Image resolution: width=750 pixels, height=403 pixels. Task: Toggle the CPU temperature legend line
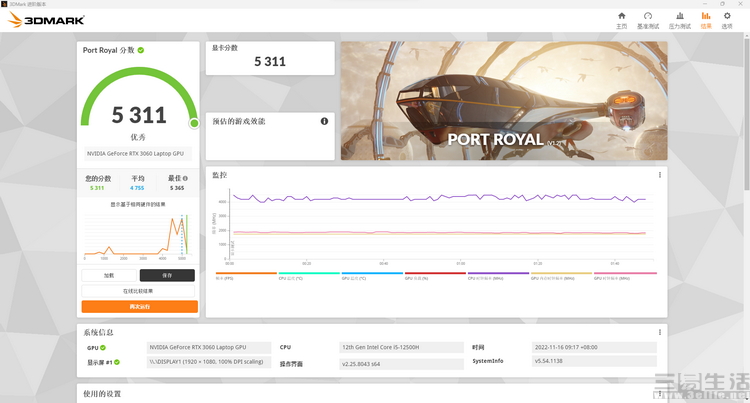point(309,275)
